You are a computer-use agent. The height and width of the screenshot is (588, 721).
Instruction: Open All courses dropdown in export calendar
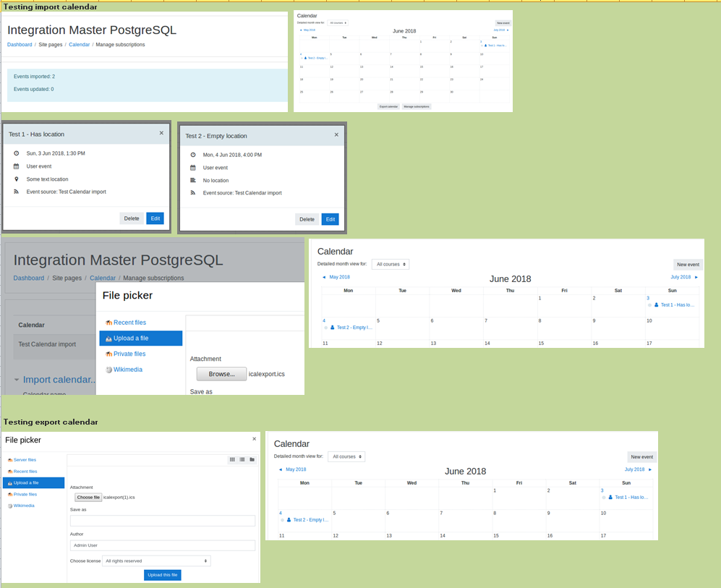(346, 456)
